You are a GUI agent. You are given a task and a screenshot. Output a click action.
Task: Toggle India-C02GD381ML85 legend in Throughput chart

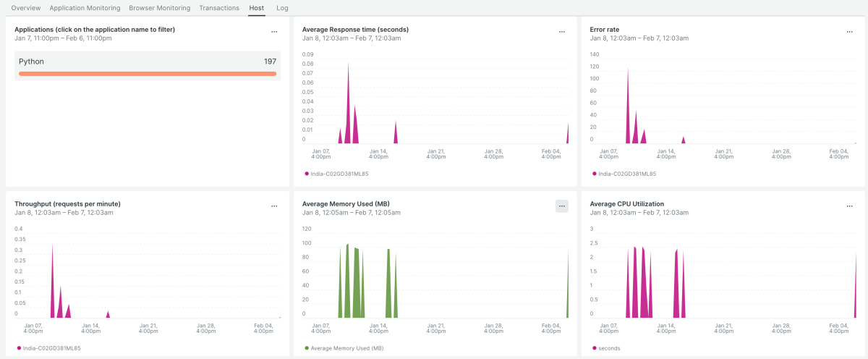pos(51,348)
